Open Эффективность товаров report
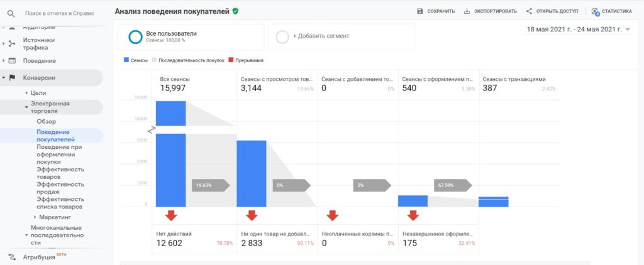 tap(60, 173)
